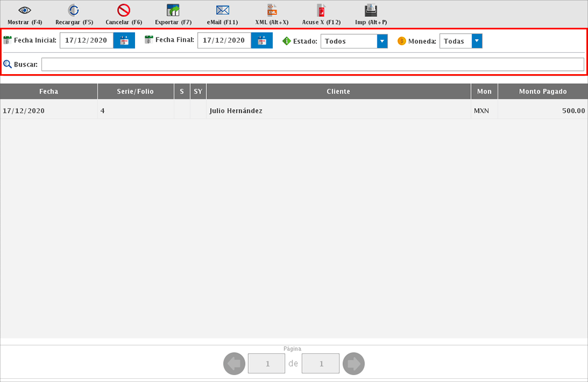This screenshot has width=588, height=382.
Task: Reload the list with Recargar (F5)
Action: [74, 10]
